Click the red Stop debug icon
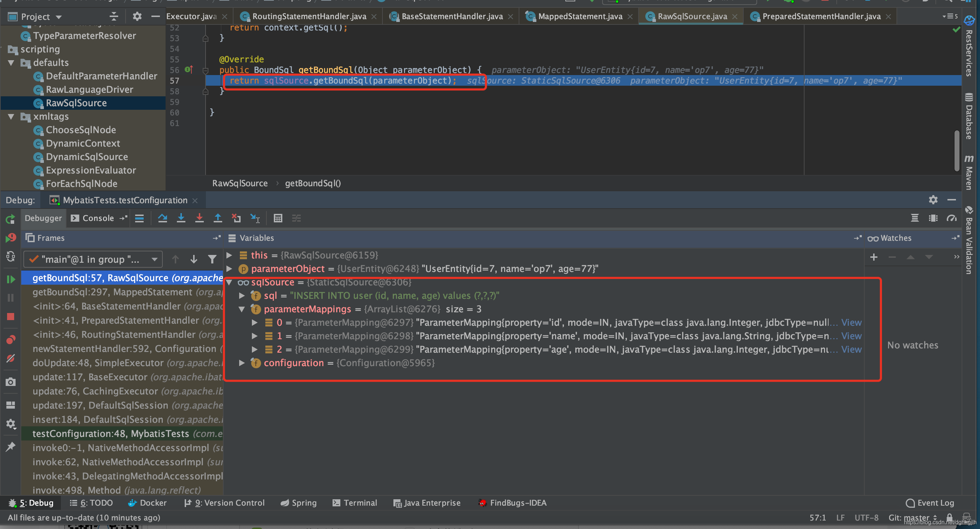Image resolution: width=980 pixels, height=529 pixels. click(x=11, y=317)
